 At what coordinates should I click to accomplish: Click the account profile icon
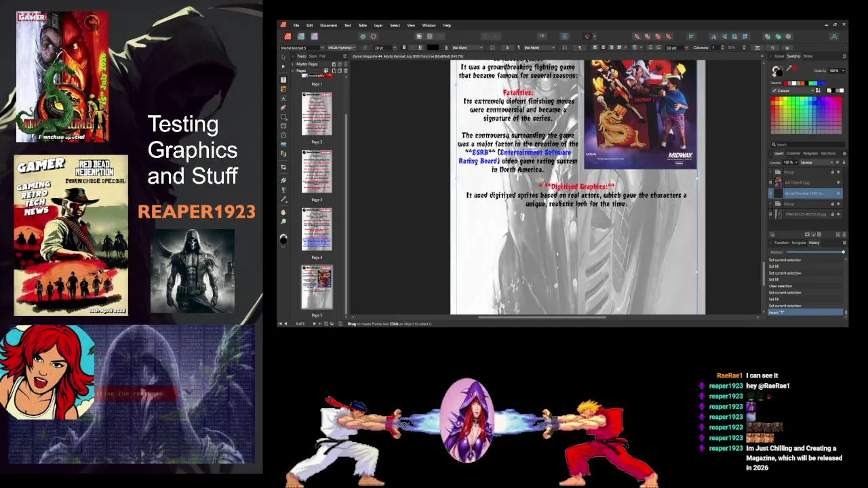(x=834, y=37)
